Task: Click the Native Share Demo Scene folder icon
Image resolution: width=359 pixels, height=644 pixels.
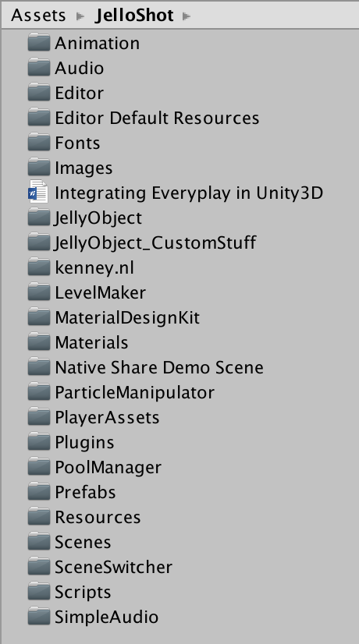Action: [x=39, y=366]
